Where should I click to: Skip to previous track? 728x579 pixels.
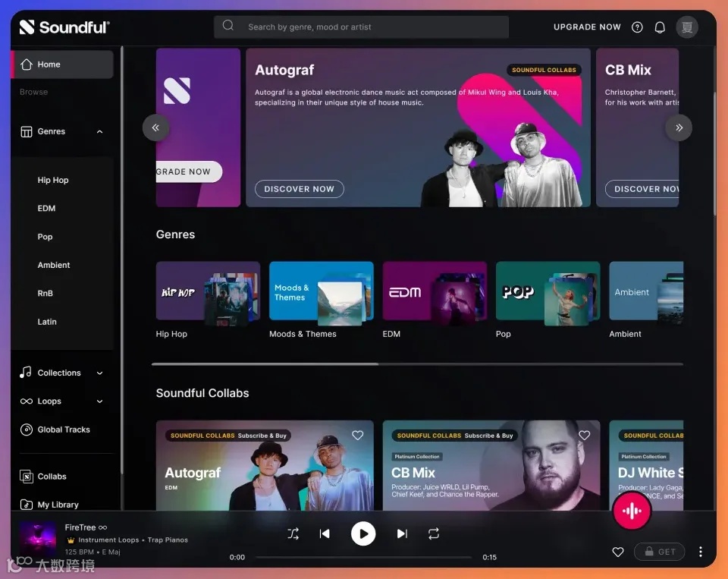coord(325,533)
